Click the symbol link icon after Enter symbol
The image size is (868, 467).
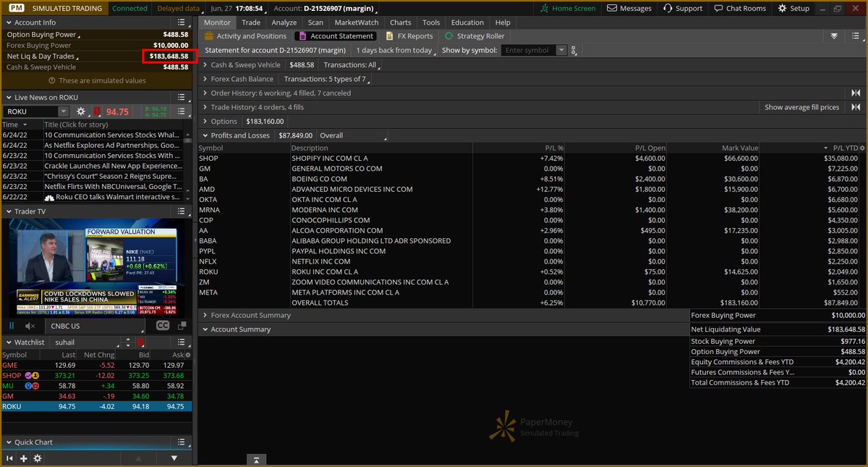574,51
